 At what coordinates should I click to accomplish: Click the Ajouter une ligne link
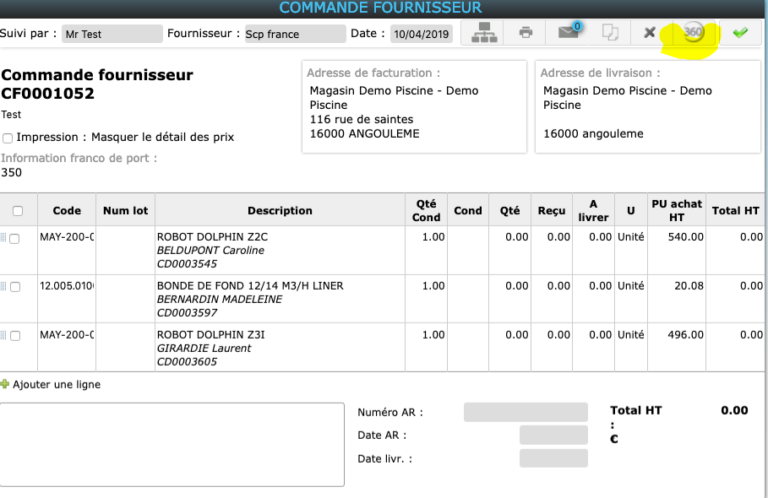coord(56,384)
